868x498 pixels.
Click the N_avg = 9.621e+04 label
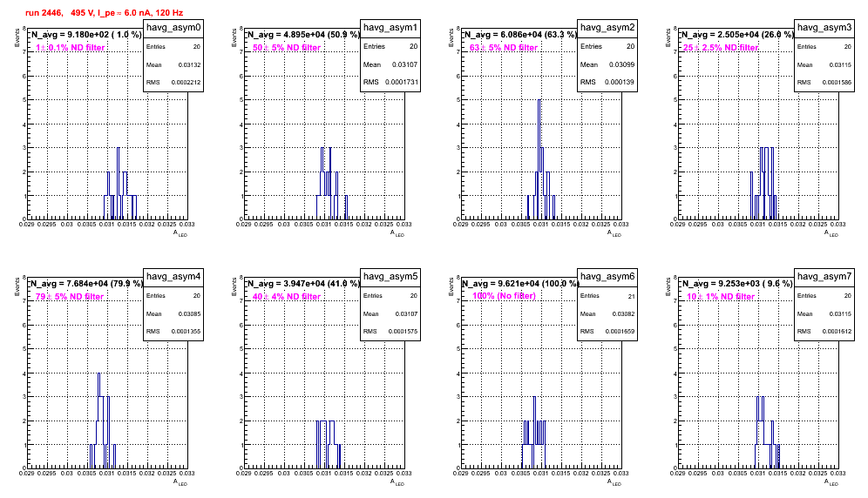click(519, 283)
